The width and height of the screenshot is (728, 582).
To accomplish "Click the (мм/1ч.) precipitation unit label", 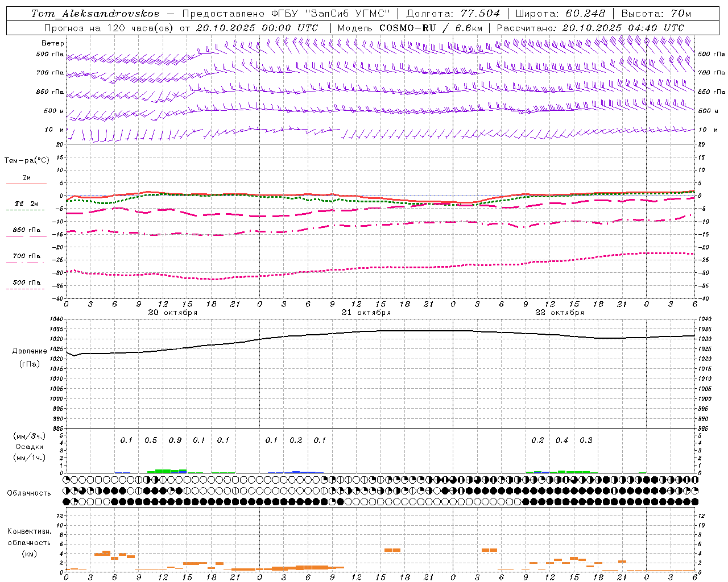I will point(30,458).
